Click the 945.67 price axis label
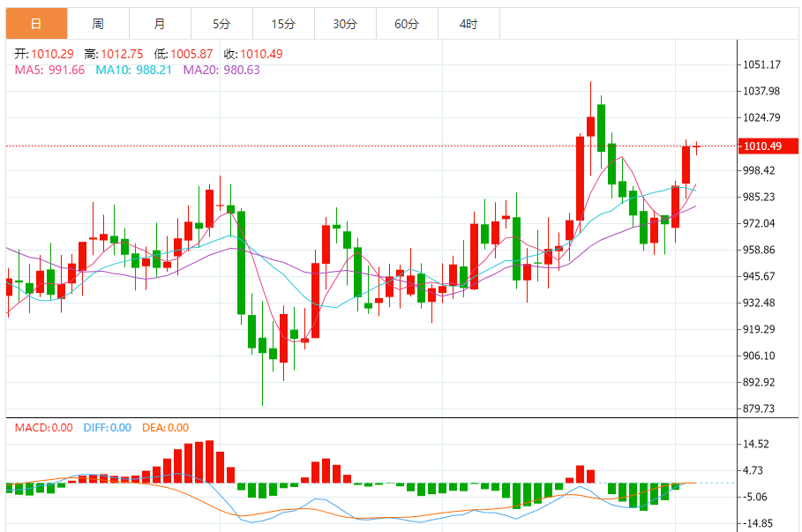 coord(759,276)
